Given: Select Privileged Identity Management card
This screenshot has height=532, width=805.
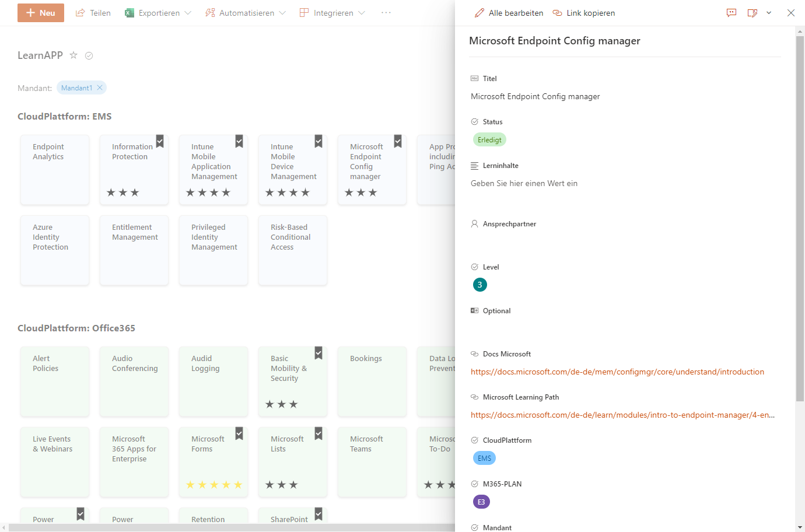Looking at the screenshot, I should (x=213, y=250).
